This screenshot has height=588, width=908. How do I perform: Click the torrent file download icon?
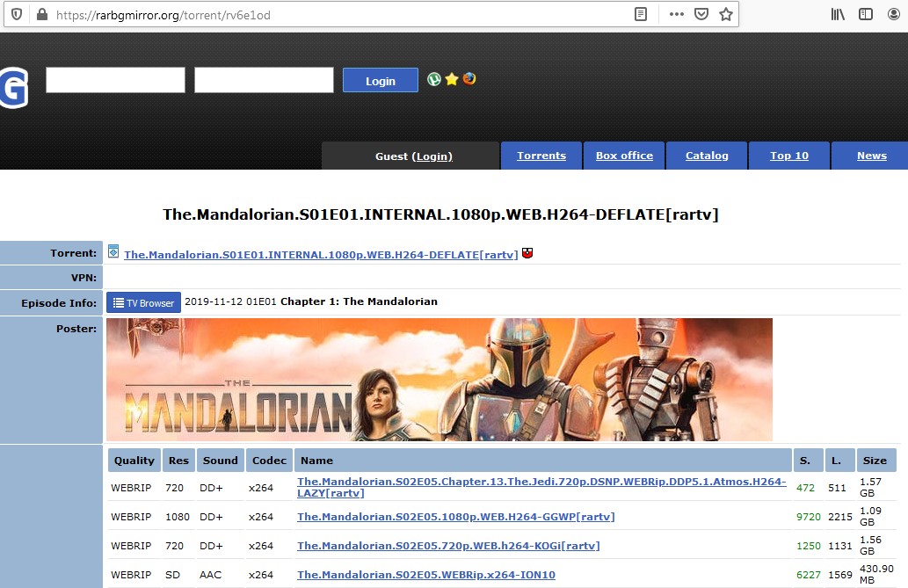(x=113, y=252)
